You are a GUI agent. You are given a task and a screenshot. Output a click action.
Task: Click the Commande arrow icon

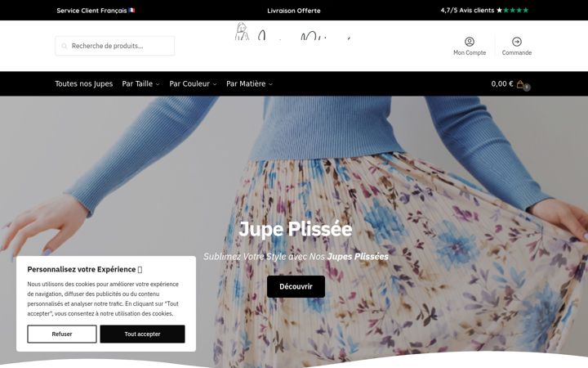pyautogui.click(x=517, y=42)
